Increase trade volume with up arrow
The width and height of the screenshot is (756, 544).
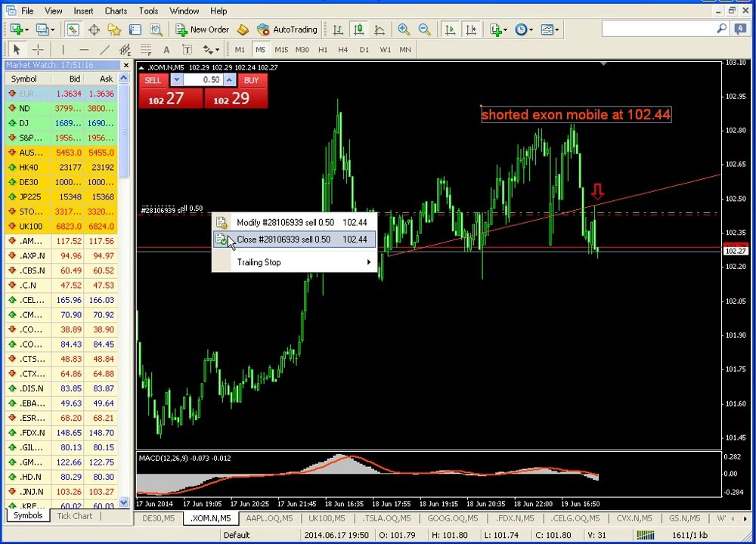pyautogui.click(x=230, y=80)
